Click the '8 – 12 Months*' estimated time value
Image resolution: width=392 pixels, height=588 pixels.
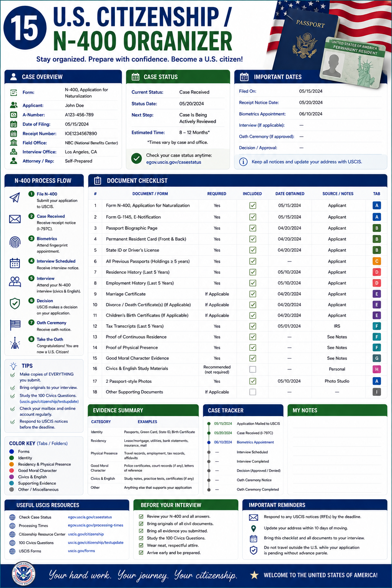pyautogui.click(x=194, y=132)
